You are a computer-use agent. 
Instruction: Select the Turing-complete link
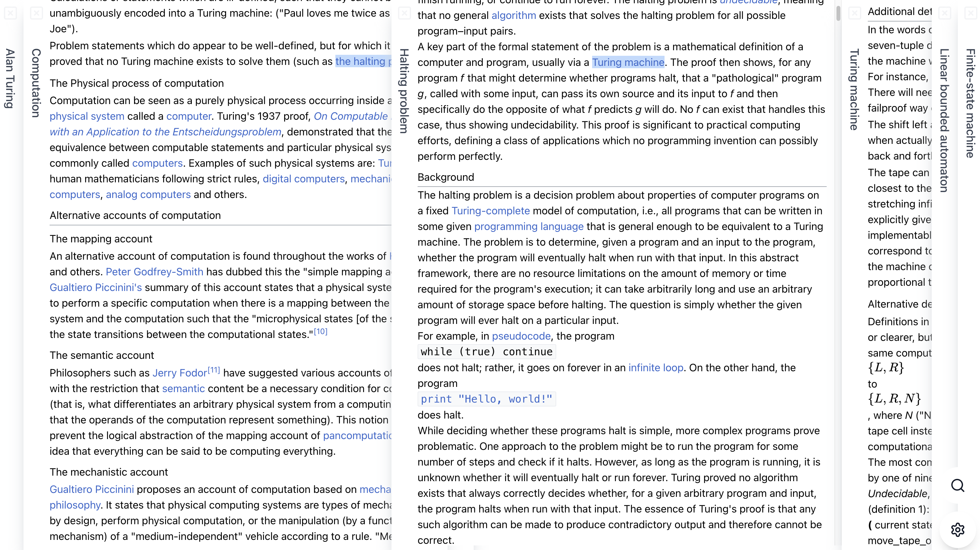(490, 211)
